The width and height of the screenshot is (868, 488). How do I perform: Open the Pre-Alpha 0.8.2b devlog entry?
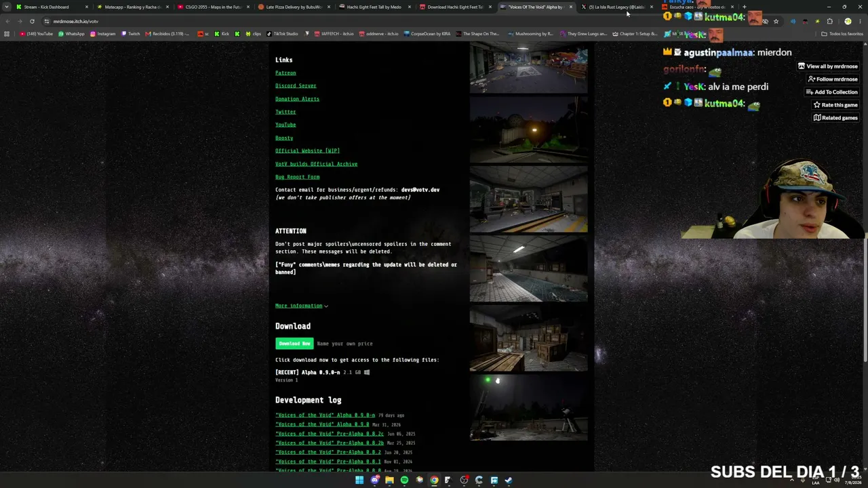pyautogui.click(x=330, y=443)
